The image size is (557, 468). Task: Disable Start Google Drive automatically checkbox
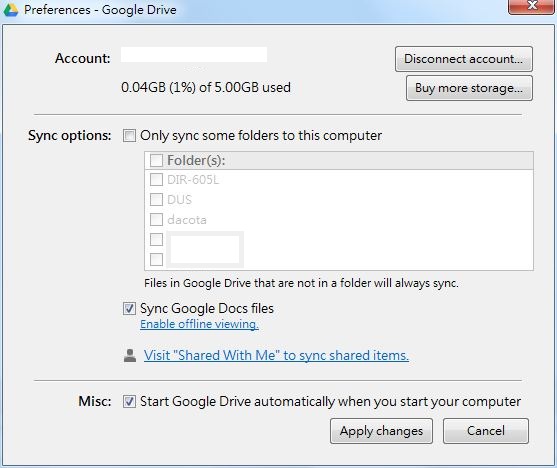[129, 402]
